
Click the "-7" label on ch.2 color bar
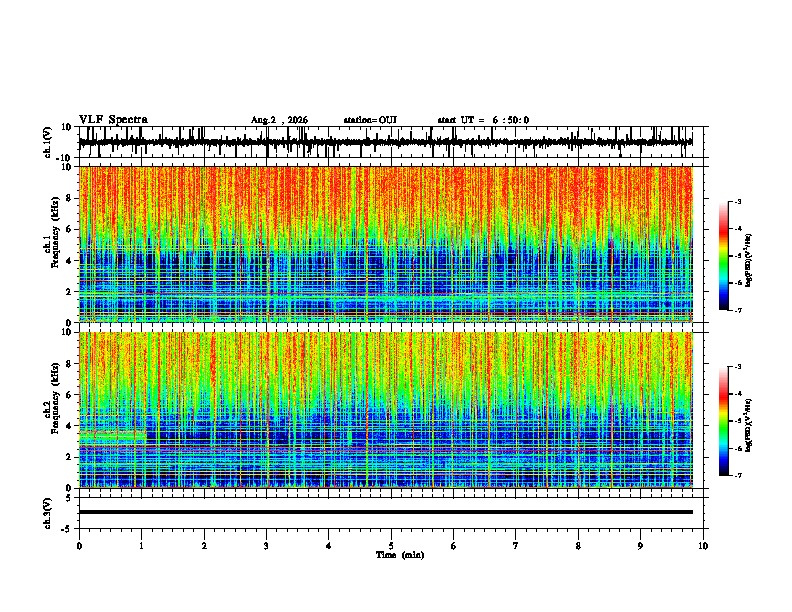[x=738, y=475]
